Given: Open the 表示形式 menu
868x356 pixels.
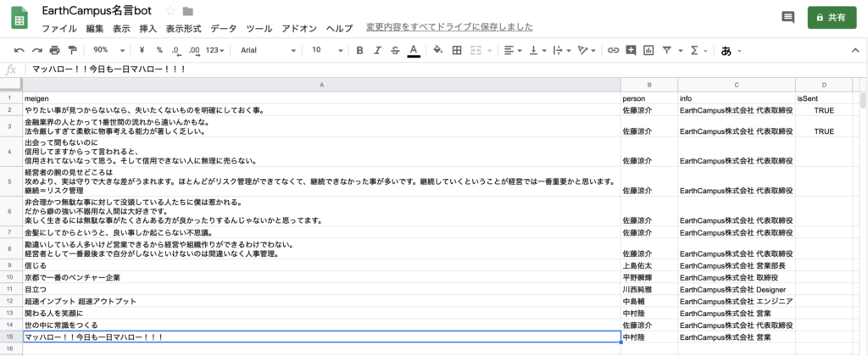Looking at the screenshot, I should coord(184,29).
